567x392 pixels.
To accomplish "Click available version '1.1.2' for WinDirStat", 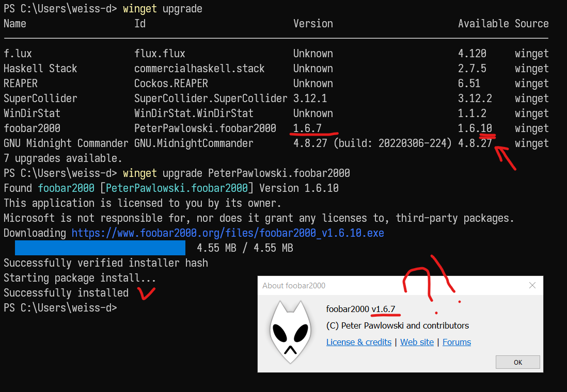I will tap(472, 113).
